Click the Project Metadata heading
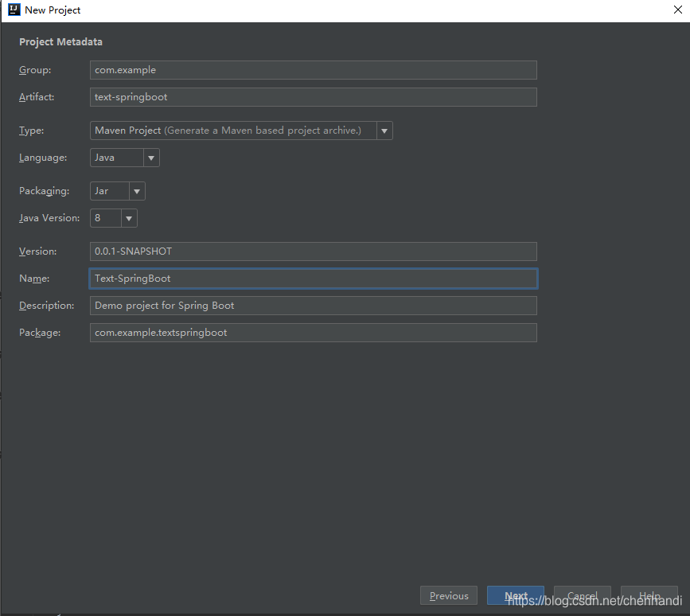This screenshot has width=690, height=616. point(60,42)
